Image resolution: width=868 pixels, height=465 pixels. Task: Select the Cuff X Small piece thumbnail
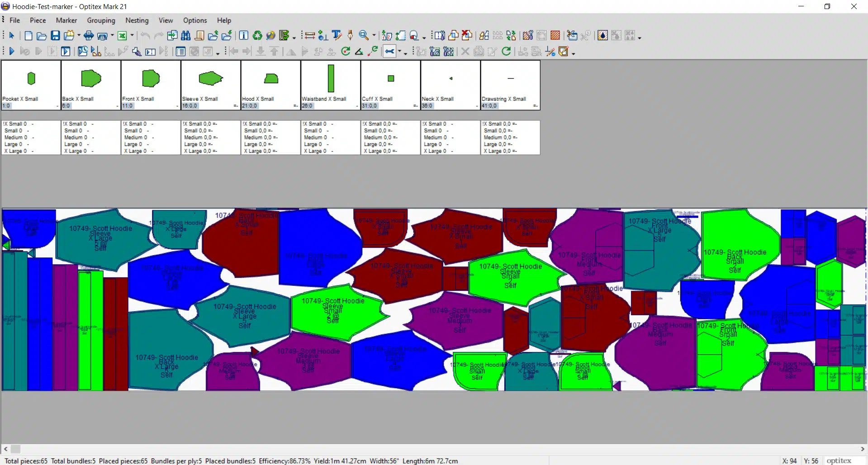391,85
